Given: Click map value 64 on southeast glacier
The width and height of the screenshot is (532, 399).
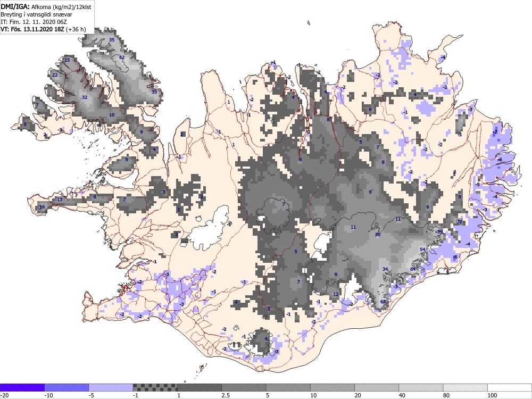Looking at the screenshot, I should coord(413,269).
